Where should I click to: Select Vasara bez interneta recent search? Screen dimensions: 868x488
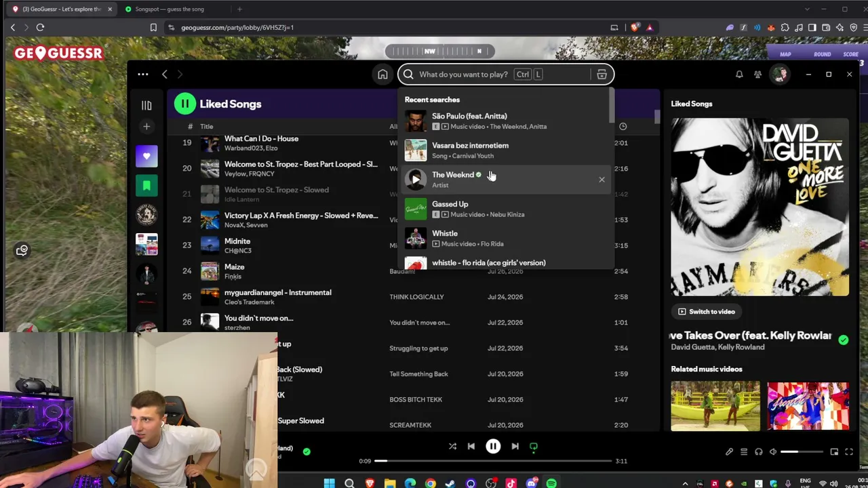[506, 150]
